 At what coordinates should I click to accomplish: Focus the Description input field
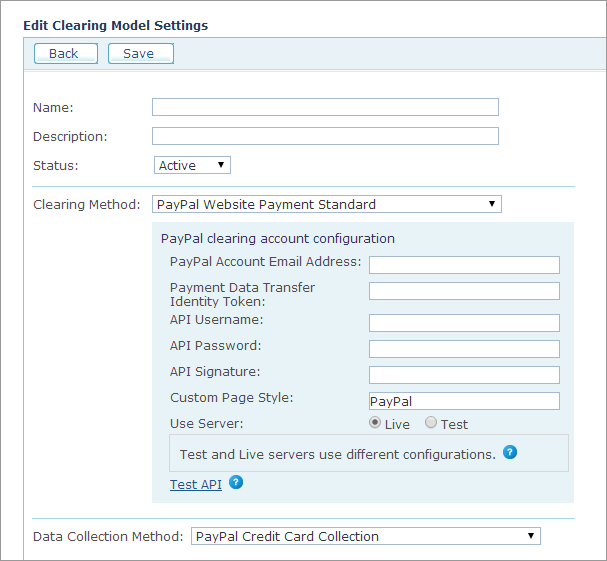(x=325, y=136)
